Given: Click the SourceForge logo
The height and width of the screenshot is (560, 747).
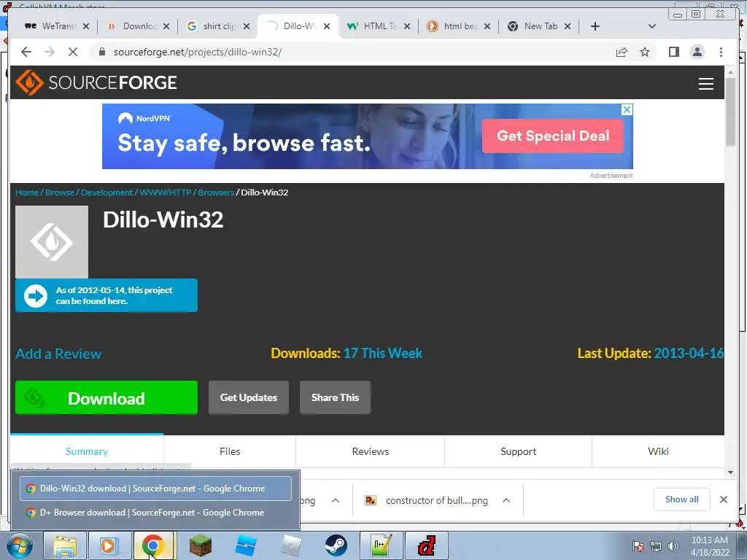Looking at the screenshot, I should tap(96, 82).
